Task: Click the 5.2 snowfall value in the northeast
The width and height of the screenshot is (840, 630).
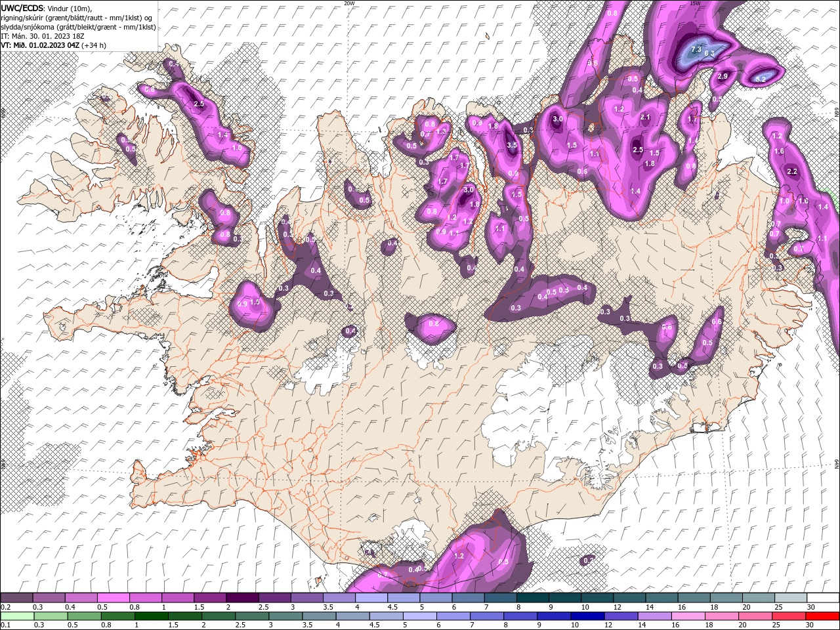Action: click(x=761, y=79)
